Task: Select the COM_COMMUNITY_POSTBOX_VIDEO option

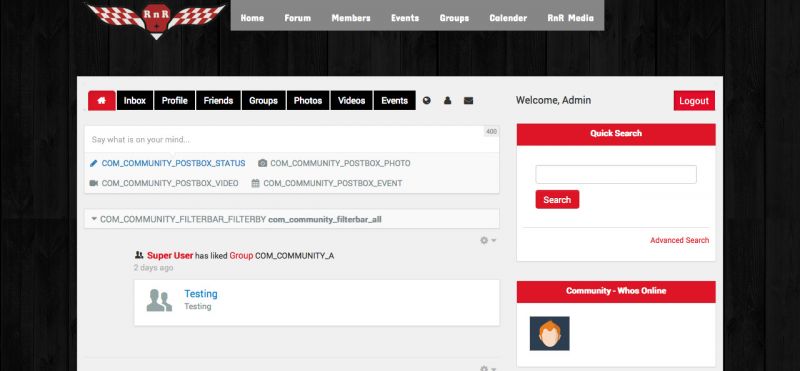Action: [164, 183]
